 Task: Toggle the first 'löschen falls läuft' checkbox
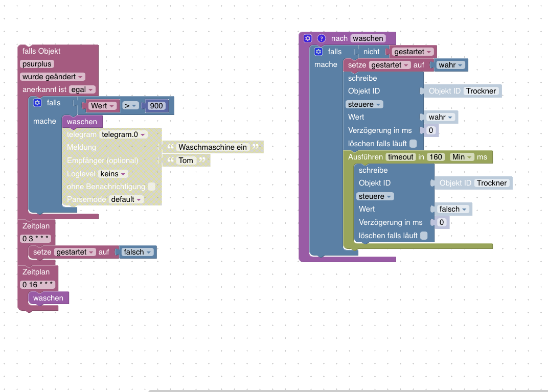413,144
